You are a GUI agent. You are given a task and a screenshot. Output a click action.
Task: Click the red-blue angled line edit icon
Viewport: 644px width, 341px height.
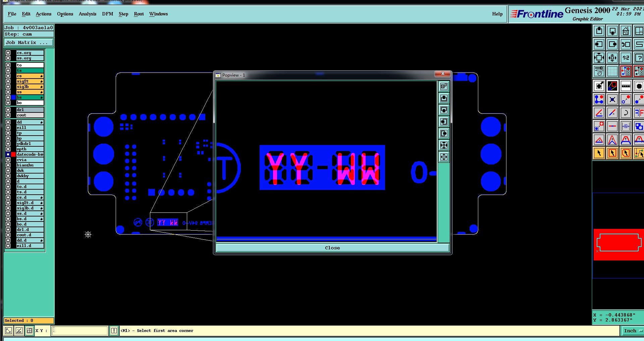pyautogui.click(x=612, y=113)
